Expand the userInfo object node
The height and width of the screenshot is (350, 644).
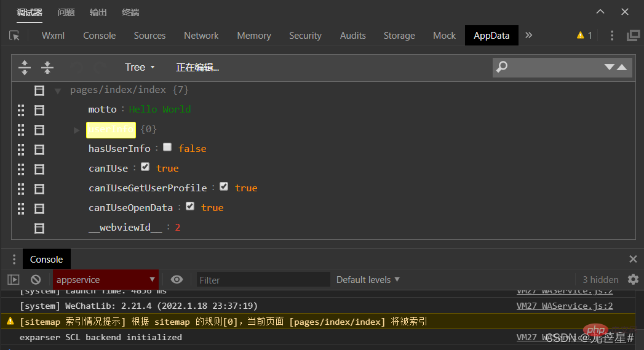tap(76, 130)
